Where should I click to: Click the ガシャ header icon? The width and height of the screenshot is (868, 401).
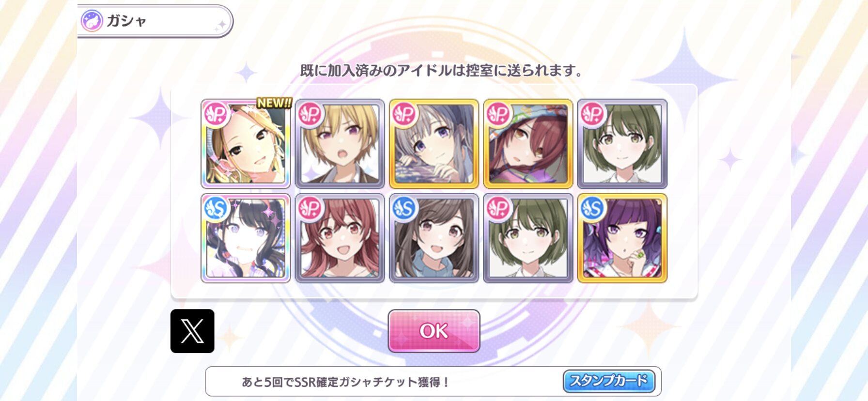coord(92,21)
